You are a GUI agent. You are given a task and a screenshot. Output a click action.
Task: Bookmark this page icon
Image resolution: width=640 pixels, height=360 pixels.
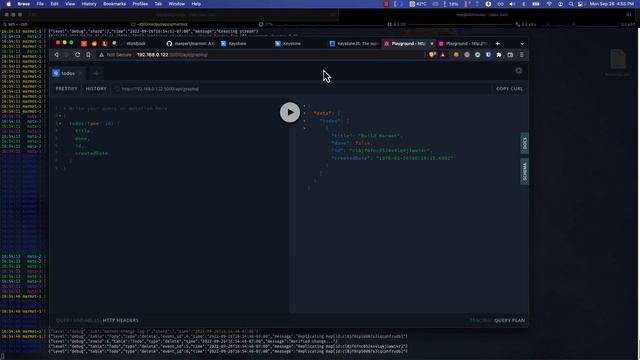[x=88, y=55]
